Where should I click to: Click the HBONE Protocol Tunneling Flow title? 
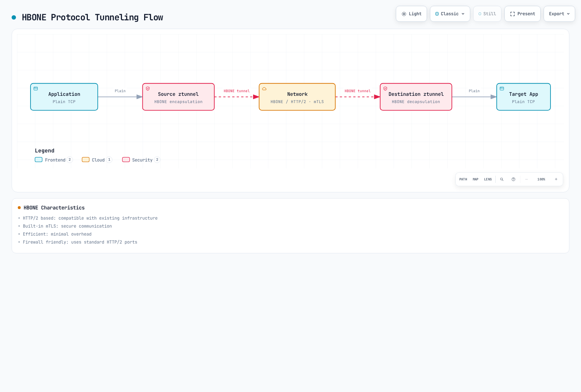(93, 17)
